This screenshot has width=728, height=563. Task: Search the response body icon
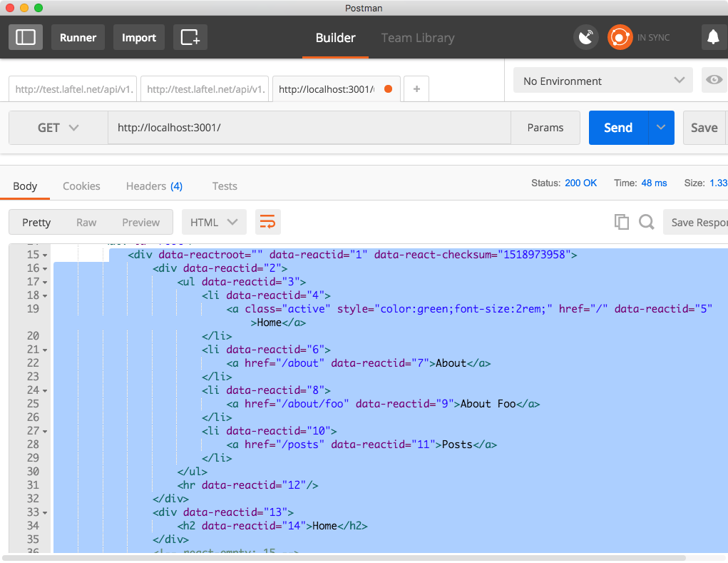click(646, 222)
